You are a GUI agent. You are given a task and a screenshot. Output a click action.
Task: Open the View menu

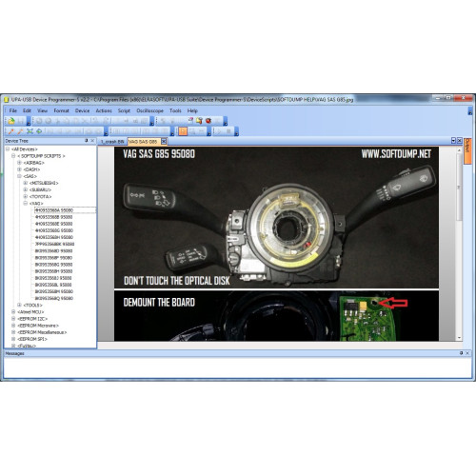tap(42, 110)
